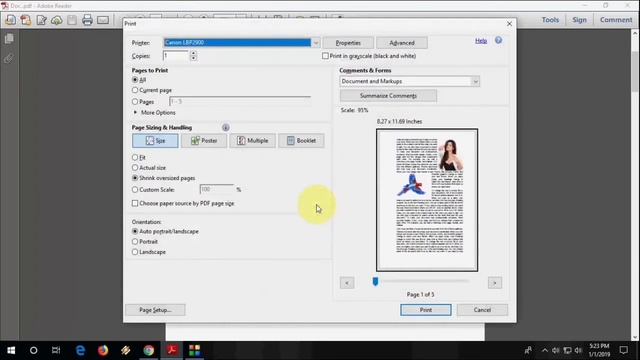Switch to Adobe Reader in the taskbar
The height and width of the screenshot is (360, 640).
tap(172, 350)
